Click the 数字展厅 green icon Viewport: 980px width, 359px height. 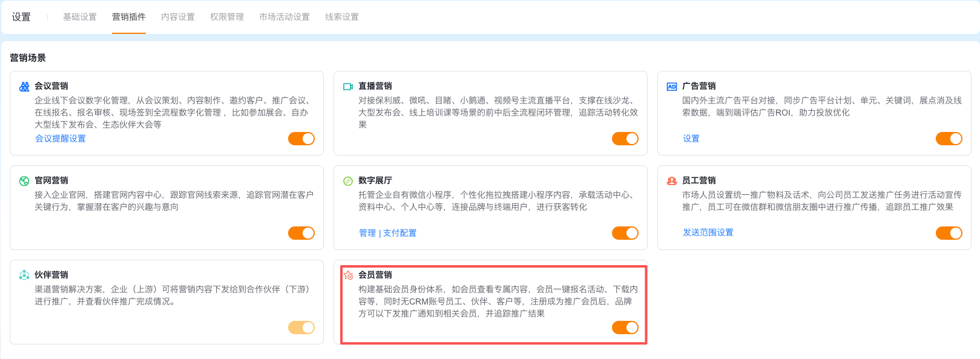pyautogui.click(x=348, y=181)
